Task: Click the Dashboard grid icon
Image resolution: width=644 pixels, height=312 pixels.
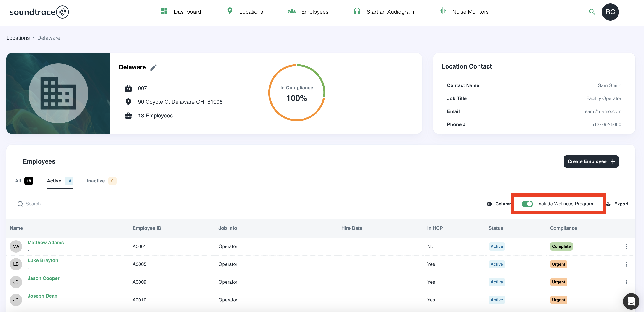Action: (164, 11)
